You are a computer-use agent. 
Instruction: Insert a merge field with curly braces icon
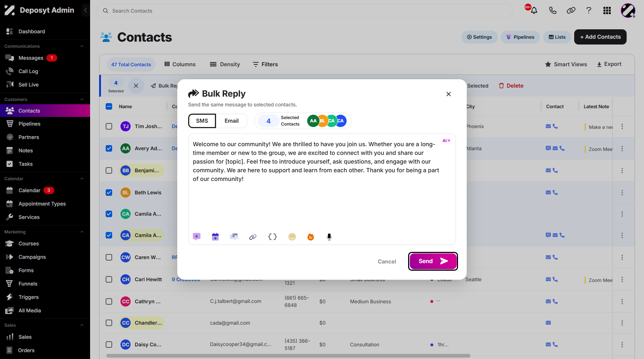pyautogui.click(x=272, y=237)
